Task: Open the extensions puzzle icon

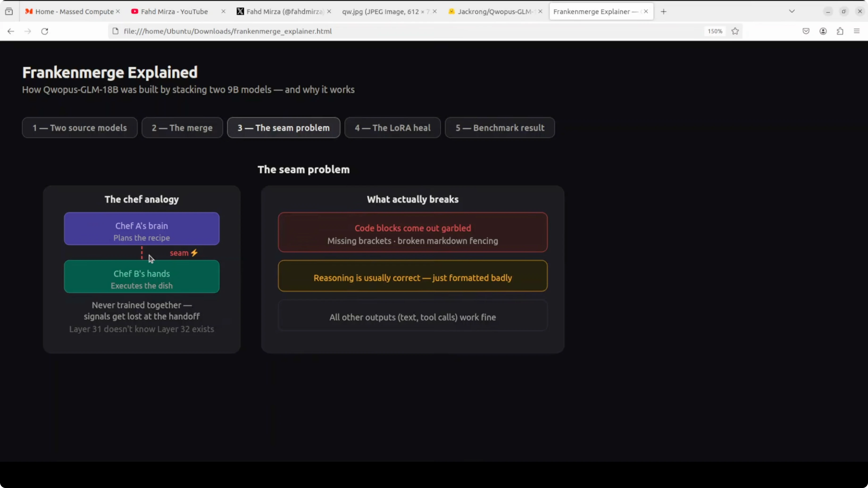Action: click(840, 31)
